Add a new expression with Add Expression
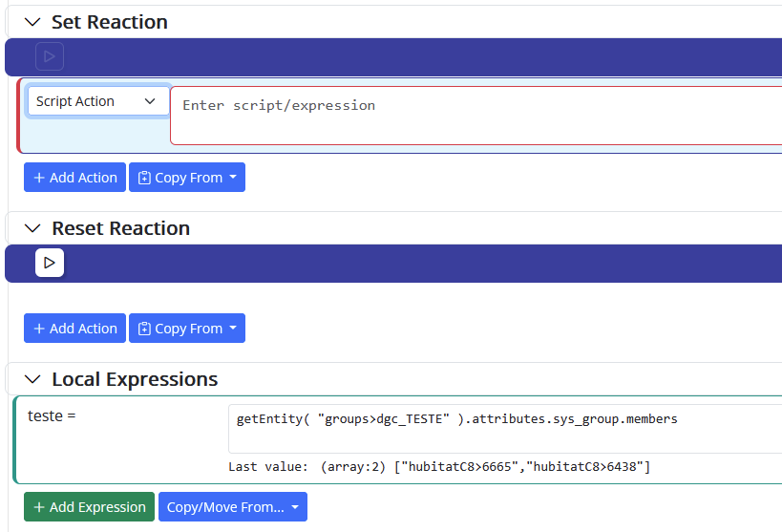 89,506
